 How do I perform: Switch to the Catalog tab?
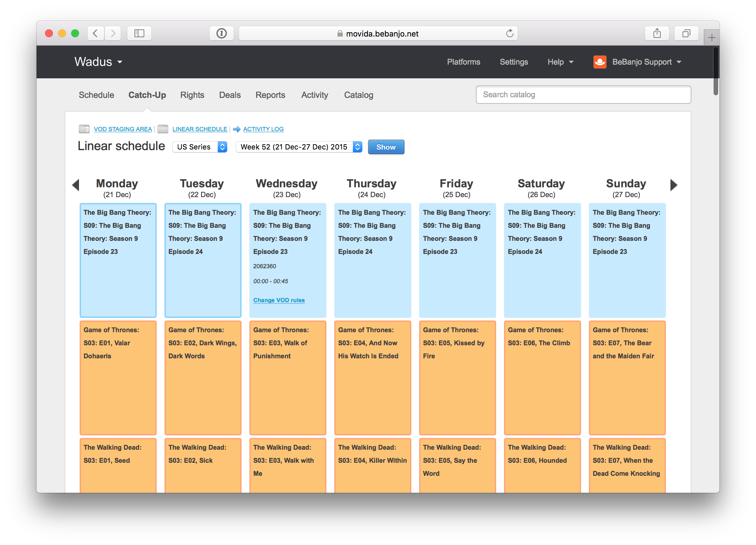(358, 95)
